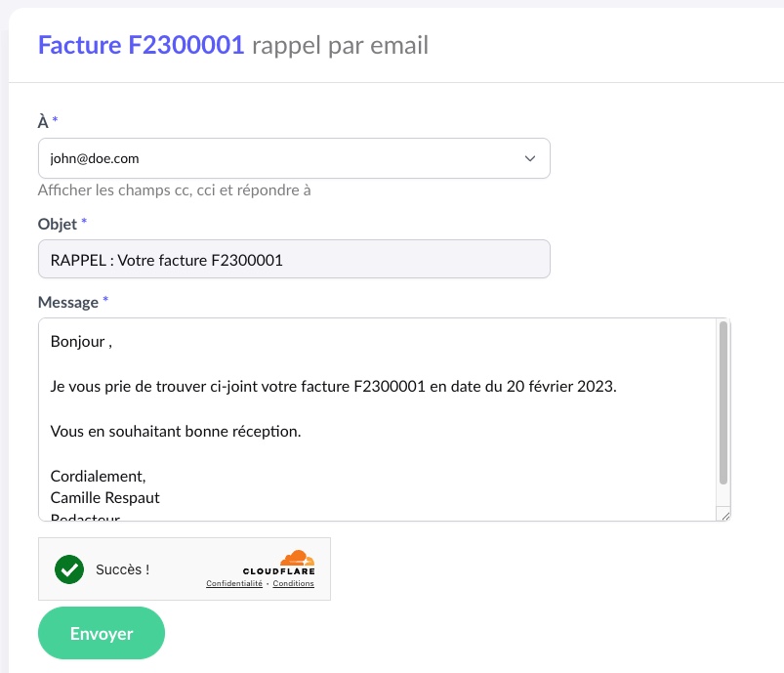Click the 'Bonjour ,' line in message
Viewport: 784px width, 673px height.
[x=81, y=341]
